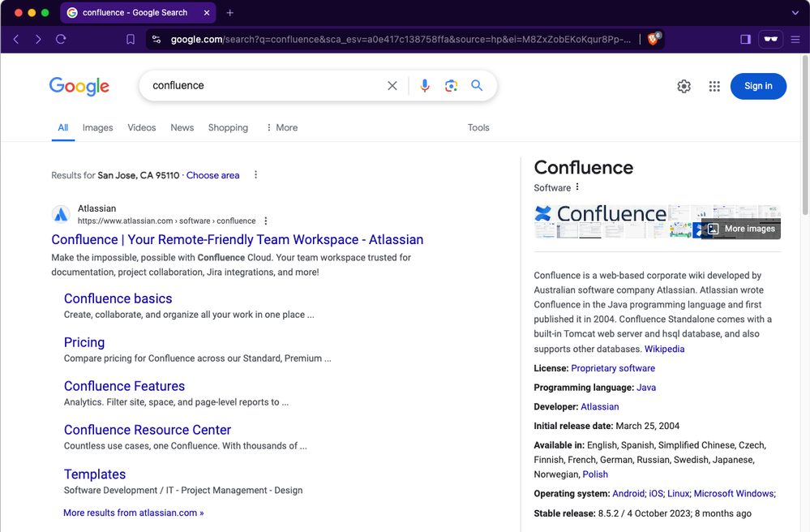This screenshot has height=532, width=810.
Task: Click the Atlassian site name text
Action: [x=96, y=208]
